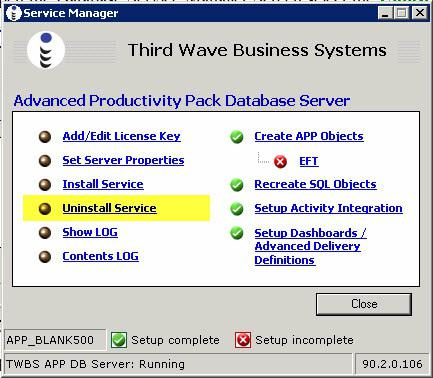Click the Third Wave logo in the header
Screen dimensions: 433x378
tap(46, 51)
